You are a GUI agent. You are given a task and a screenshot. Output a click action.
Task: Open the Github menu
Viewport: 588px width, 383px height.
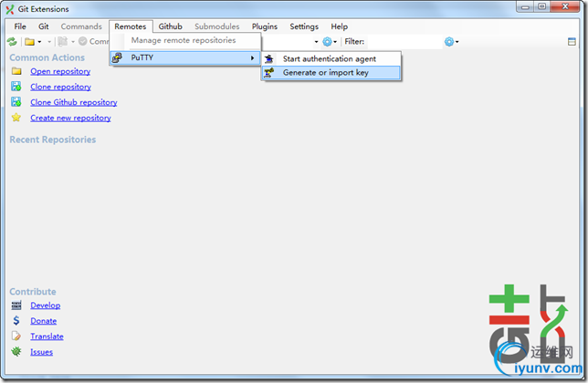(x=170, y=26)
